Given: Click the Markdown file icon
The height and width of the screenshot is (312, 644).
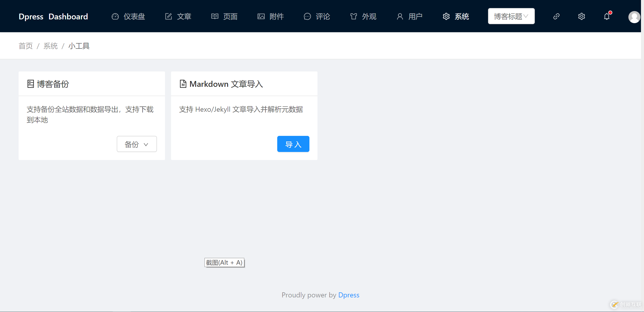Looking at the screenshot, I should [183, 84].
